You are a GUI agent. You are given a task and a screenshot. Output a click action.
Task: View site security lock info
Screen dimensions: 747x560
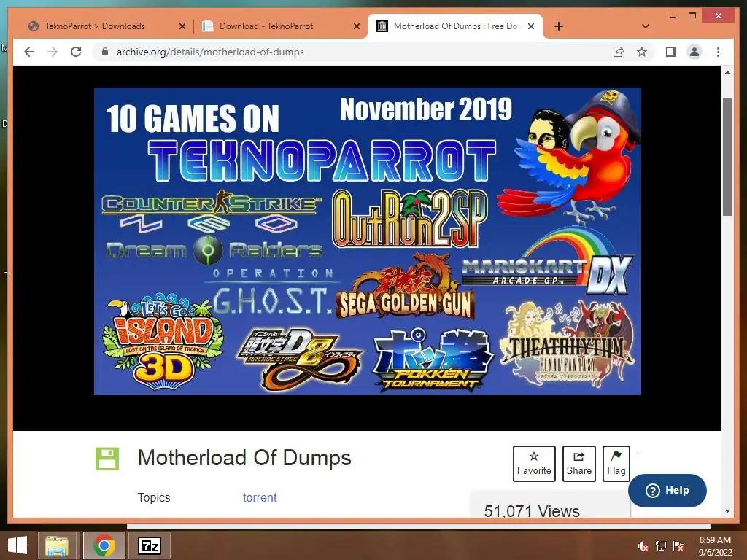click(105, 52)
